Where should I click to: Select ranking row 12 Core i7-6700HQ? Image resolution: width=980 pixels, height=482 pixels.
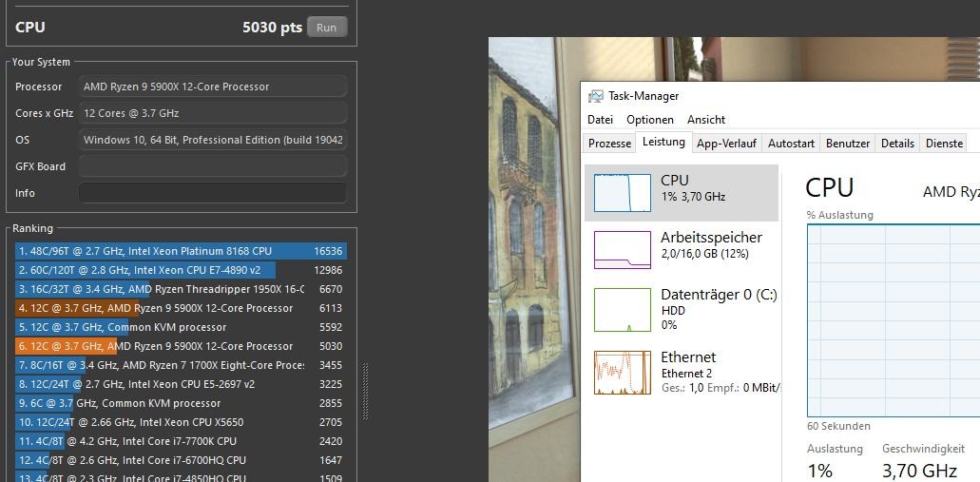click(181, 460)
